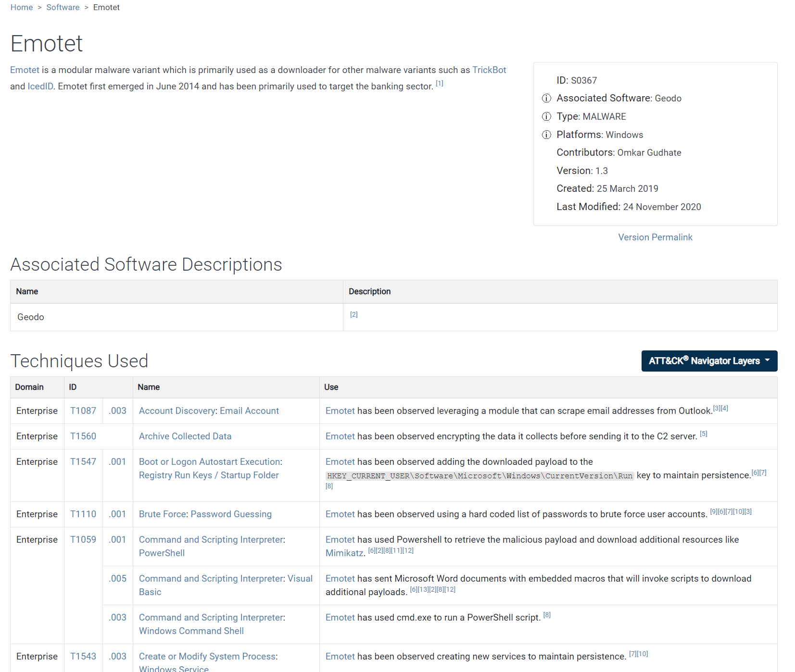Viewport: 795px width, 672px height.
Task: Open the Version Permalink link
Action: coord(655,237)
